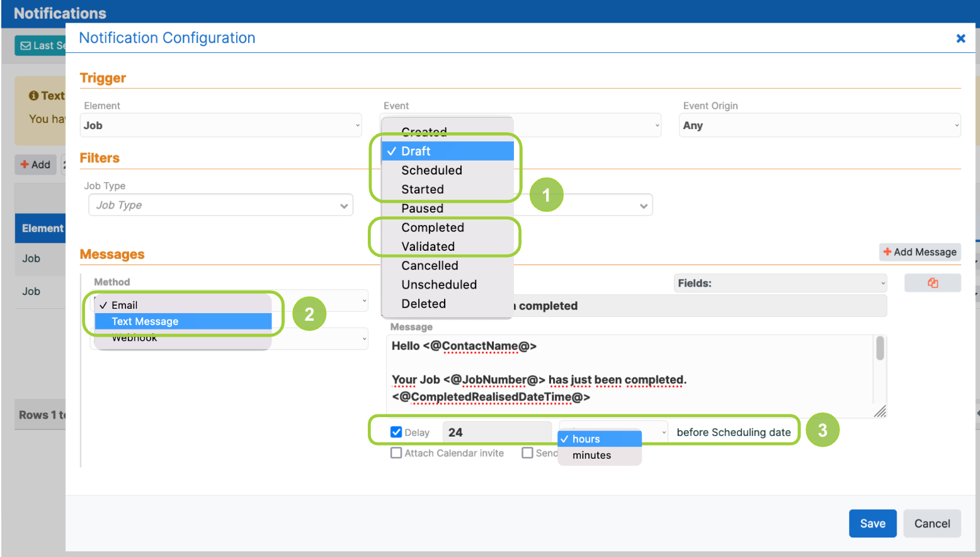Pick hours as delay unit
980x557 pixels.
[600, 439]
